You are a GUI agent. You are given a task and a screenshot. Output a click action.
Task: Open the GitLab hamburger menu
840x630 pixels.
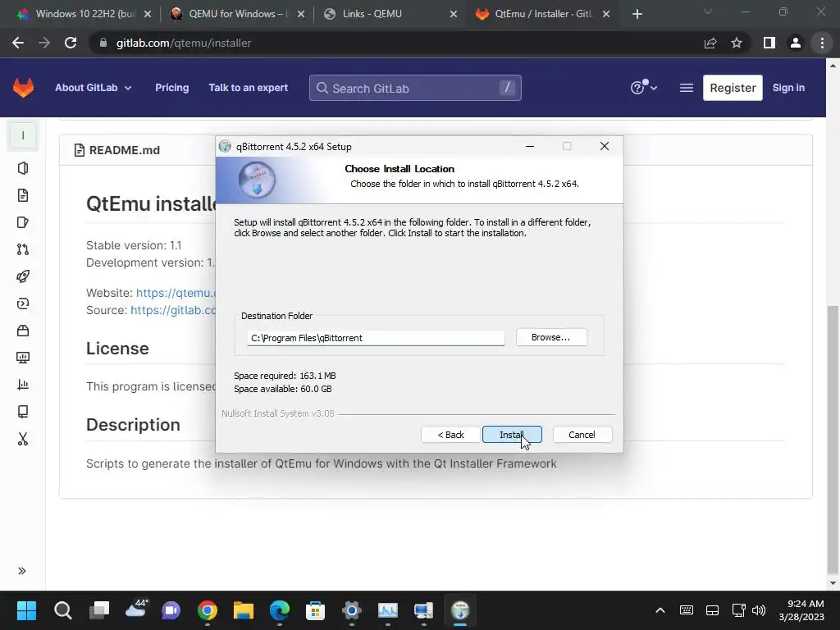click(x=687, y=88)
